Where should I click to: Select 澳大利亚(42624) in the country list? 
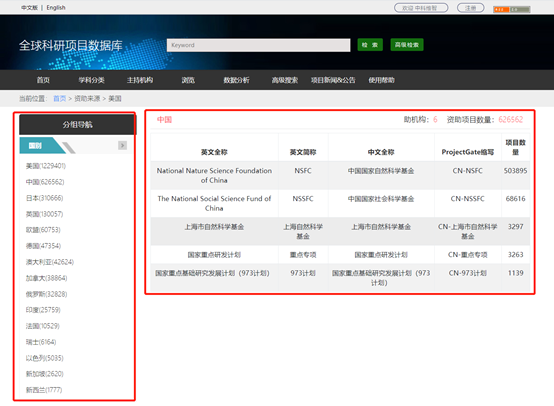click(50, 262)
